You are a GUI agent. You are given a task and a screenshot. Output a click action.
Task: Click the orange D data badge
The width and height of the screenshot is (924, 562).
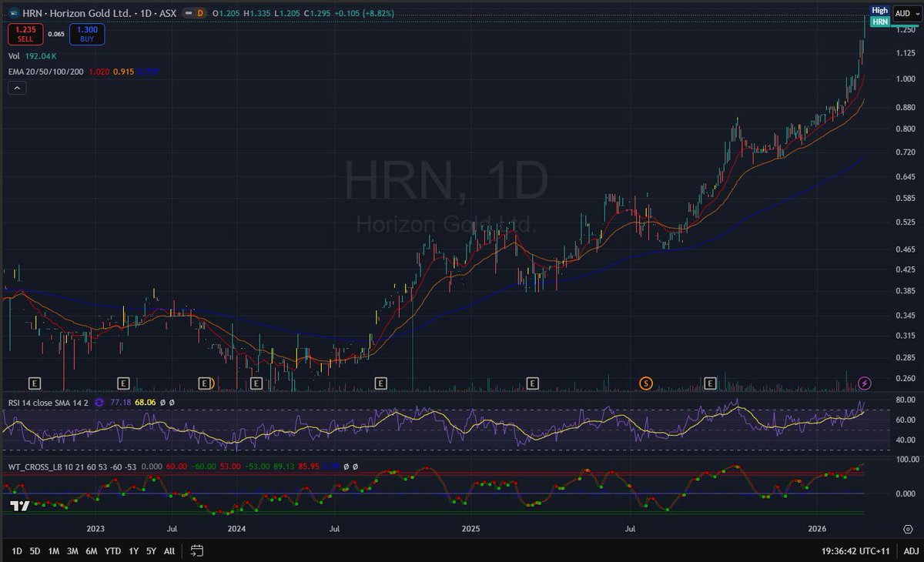200,13
